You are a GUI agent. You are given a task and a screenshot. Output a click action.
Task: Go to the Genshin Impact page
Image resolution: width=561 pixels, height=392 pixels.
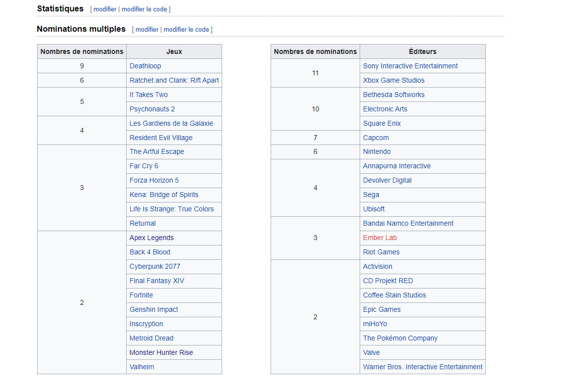click(x=154, y=309)
